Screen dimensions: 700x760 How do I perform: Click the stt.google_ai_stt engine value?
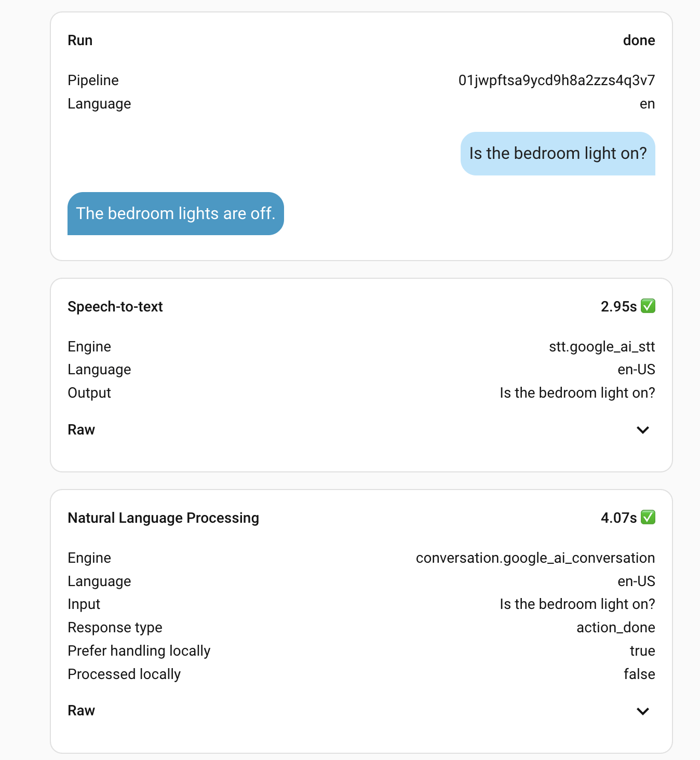click(x=601, y=347)
